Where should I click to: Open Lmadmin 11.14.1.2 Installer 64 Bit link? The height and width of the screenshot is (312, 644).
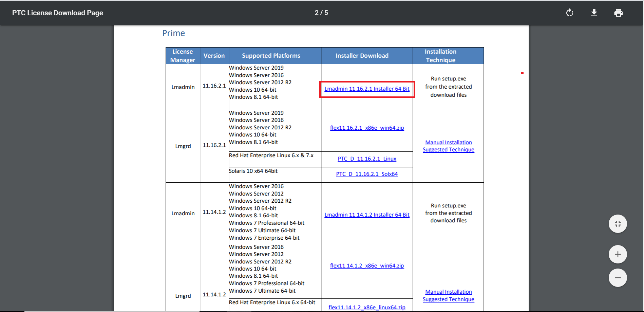pyautogui.click(x=367, y=215)
